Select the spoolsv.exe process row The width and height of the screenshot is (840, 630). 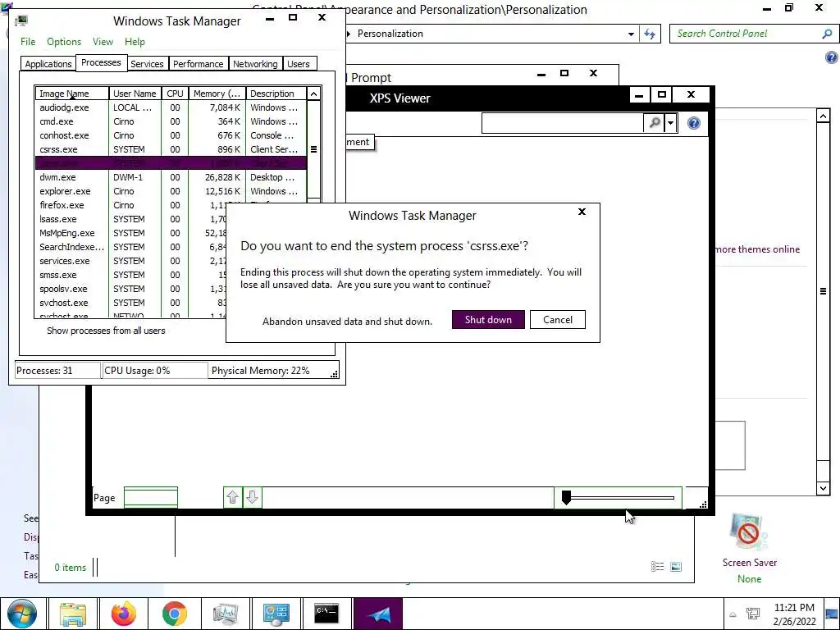[130, 289]
